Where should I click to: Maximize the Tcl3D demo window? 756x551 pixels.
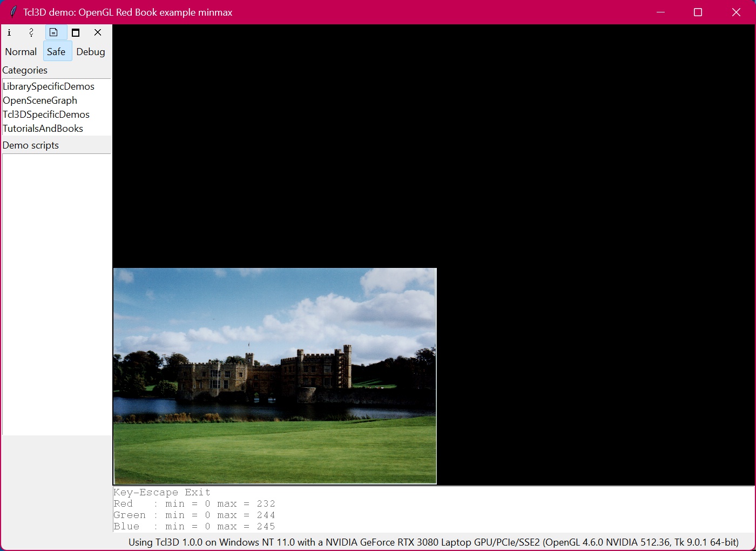coord(698,12)
